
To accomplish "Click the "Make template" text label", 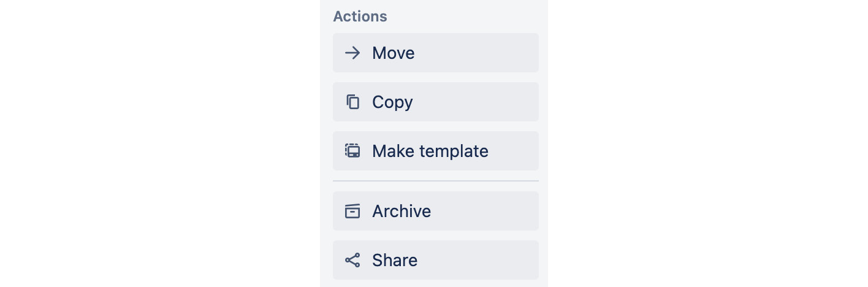I will pos(430,151).
